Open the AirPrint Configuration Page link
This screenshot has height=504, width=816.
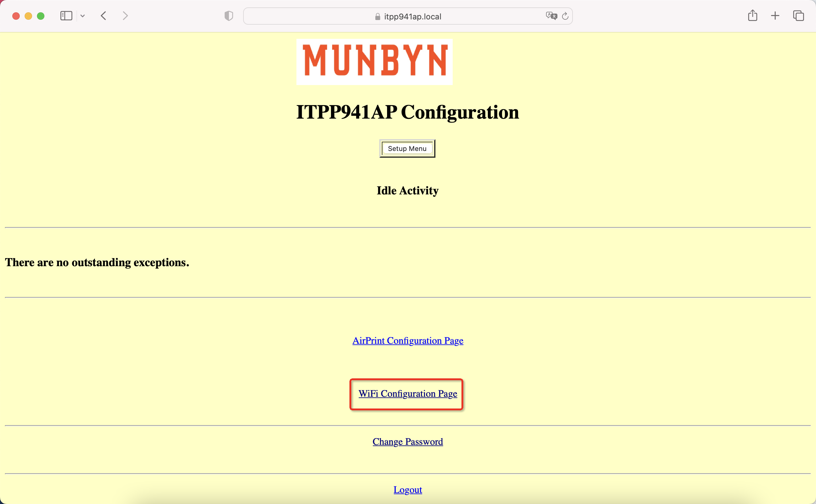408,340
